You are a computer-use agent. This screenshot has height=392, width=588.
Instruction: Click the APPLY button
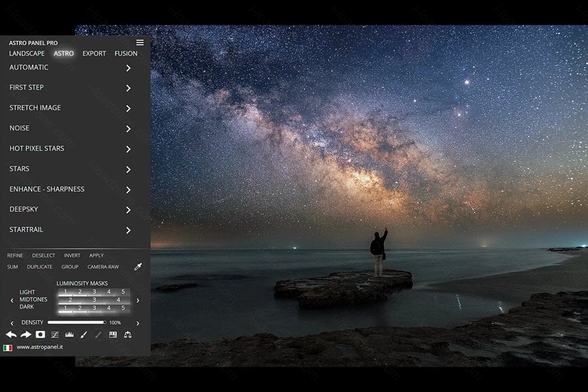(96, 255)
